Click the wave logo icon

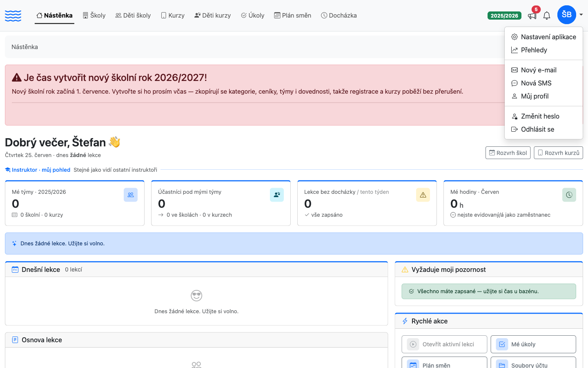pos(13,16)
